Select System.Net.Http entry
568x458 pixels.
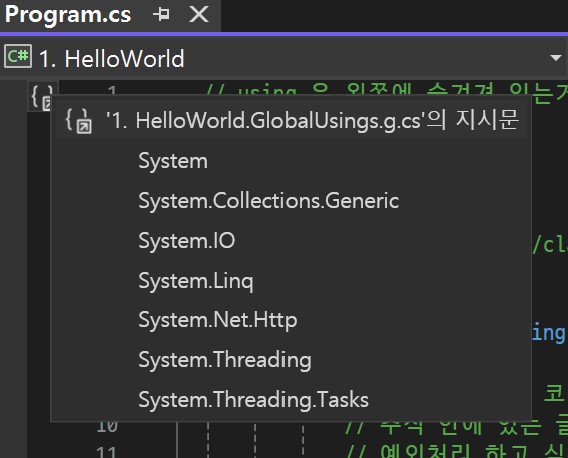pos(217,320)
